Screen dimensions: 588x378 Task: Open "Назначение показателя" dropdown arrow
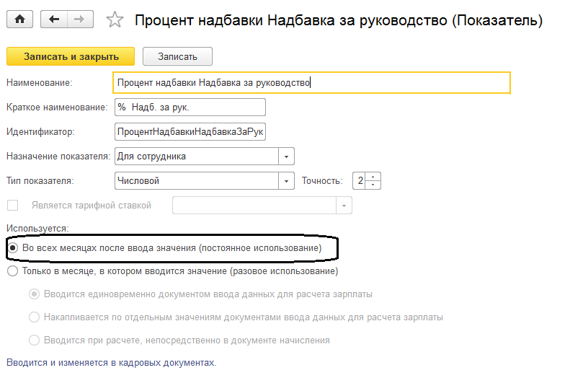287,157
